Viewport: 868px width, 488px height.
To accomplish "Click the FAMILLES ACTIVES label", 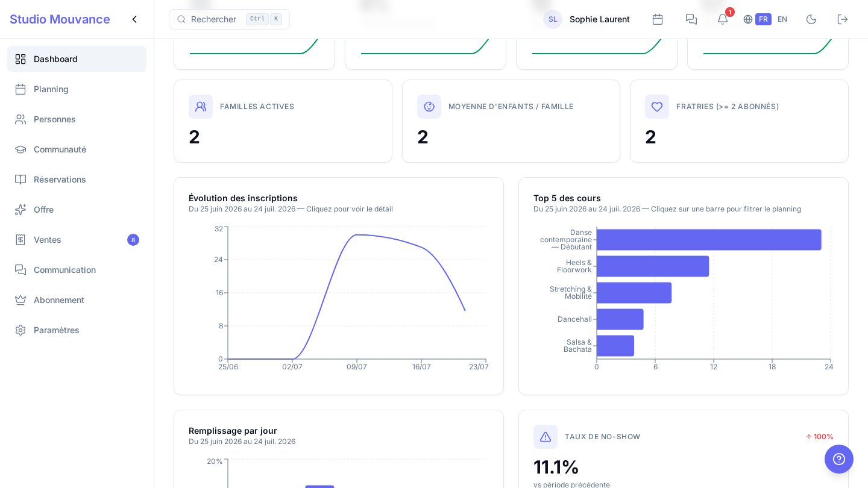I will click(x=257, y=107).
